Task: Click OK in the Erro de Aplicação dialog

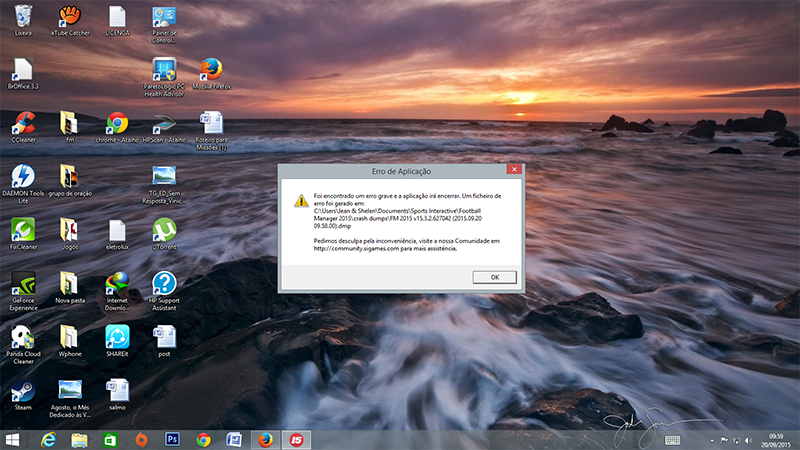Action: [494, 277]
